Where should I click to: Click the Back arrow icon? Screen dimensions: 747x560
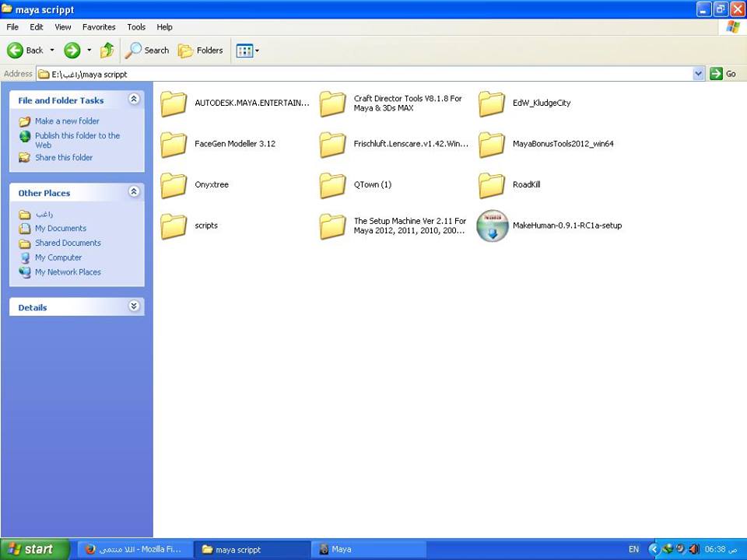pyautogui.click(x=15, y=50)
